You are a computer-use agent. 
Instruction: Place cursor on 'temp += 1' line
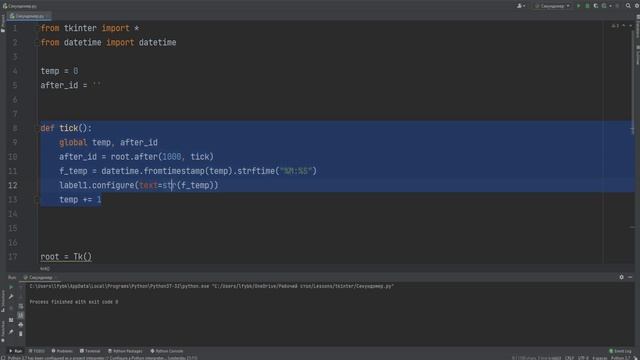pos(80,200)
